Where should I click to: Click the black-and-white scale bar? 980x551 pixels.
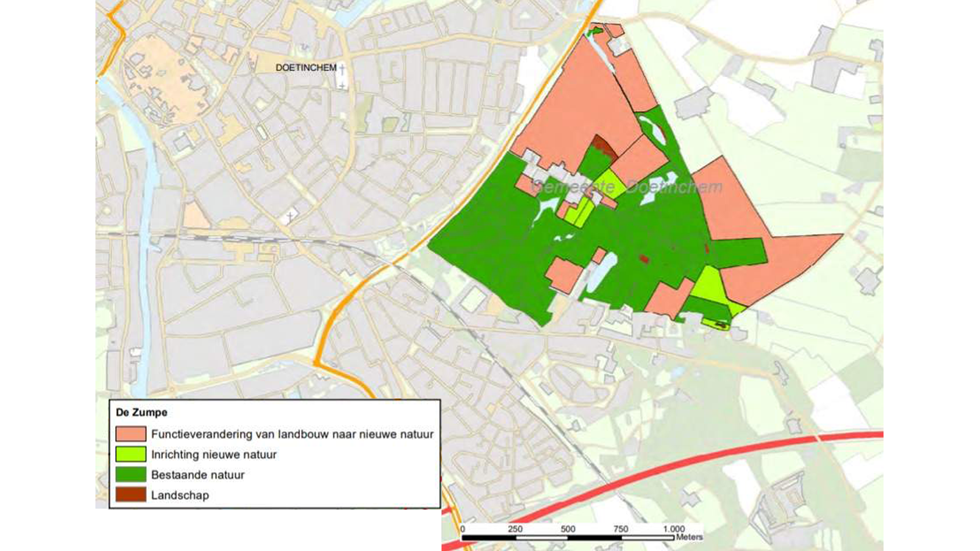(568, 537)
